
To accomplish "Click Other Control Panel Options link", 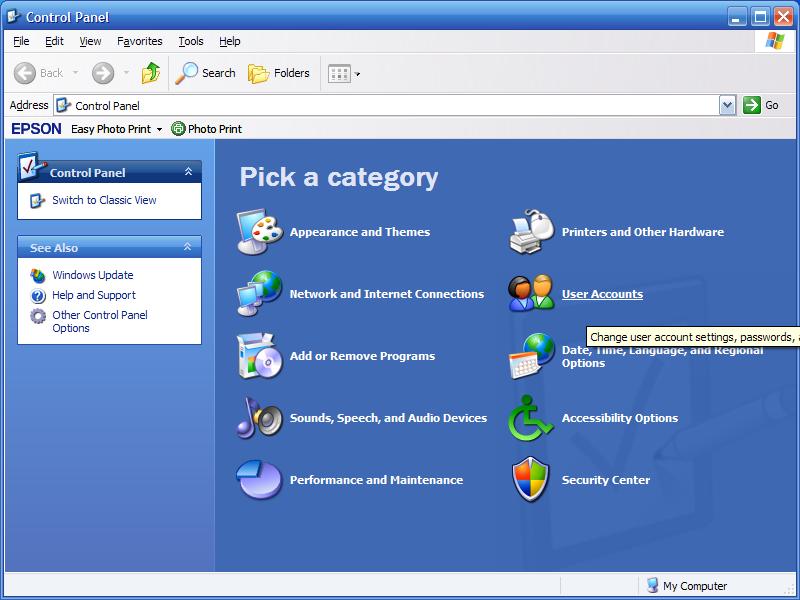I will click(x=100, y=321).
